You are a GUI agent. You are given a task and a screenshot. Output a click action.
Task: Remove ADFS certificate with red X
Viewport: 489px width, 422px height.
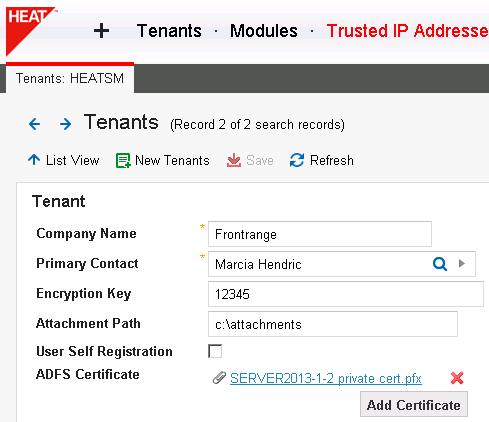[457, 378]
